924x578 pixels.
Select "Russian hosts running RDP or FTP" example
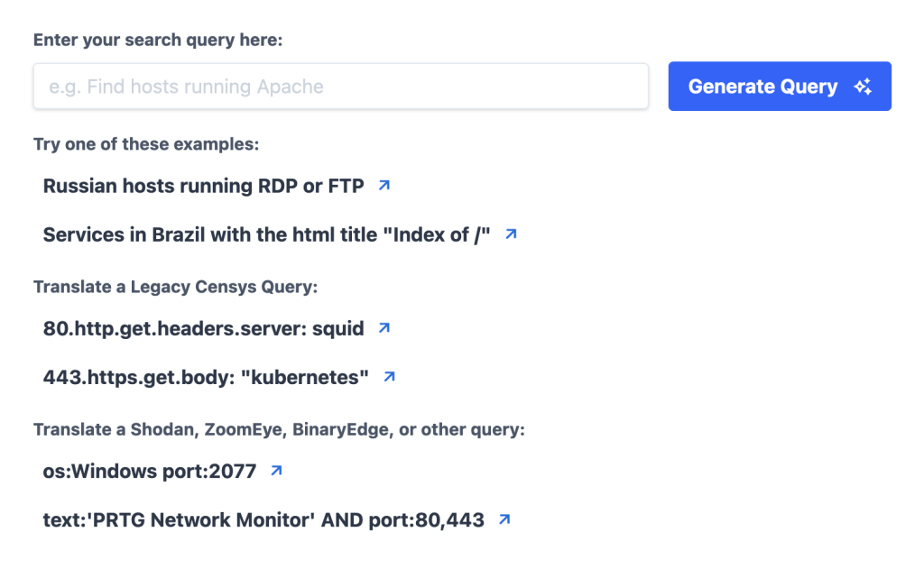coord(203,186)
